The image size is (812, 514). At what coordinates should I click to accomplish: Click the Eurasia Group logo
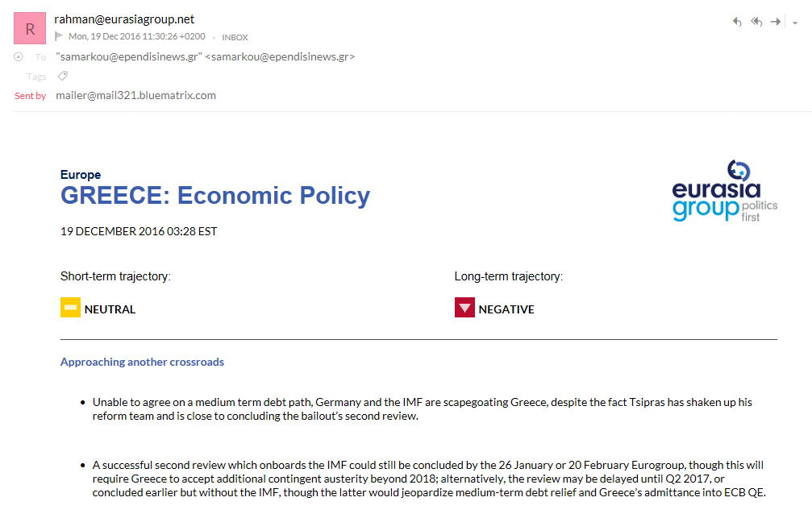(x=724, y=191)
